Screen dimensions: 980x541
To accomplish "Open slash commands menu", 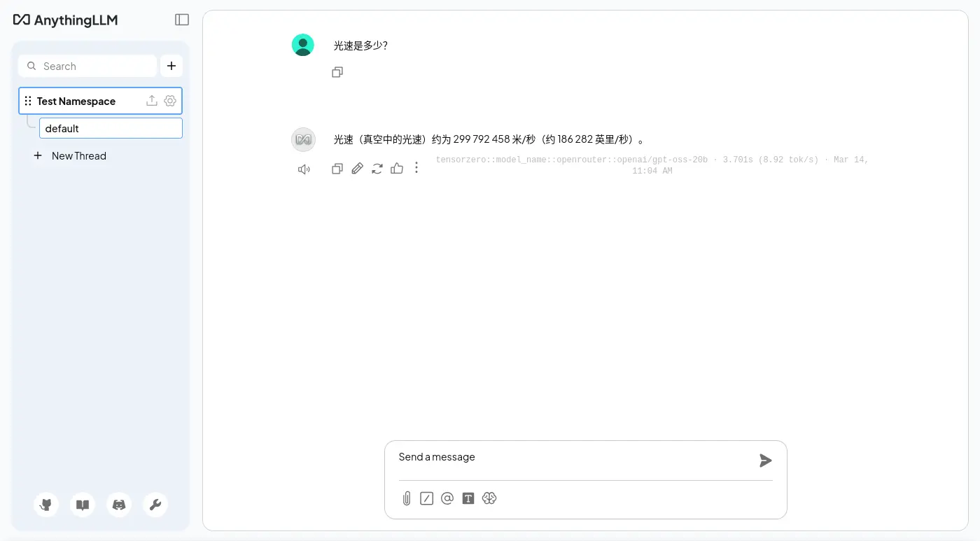I will (427, 498).
